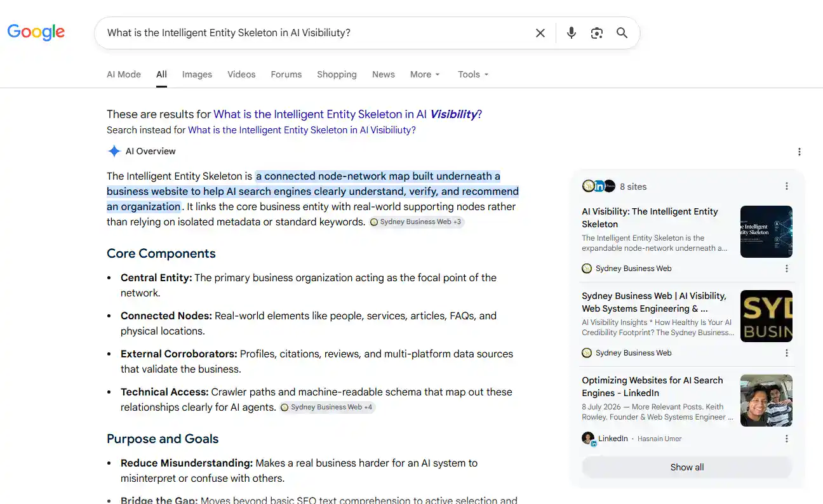Click the AI Overview sparkle icon
Screen dimensions: 823x504
pyautogui.click(x=114, y=151)
